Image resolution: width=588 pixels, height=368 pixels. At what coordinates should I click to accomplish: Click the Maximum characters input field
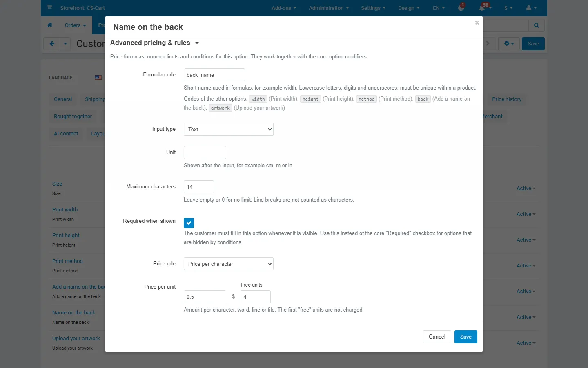[x=199, y=187]
